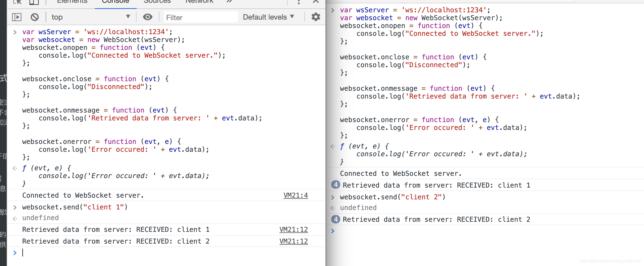Open the 'top' JavaScript context dropdown

[x=91, y=17]
